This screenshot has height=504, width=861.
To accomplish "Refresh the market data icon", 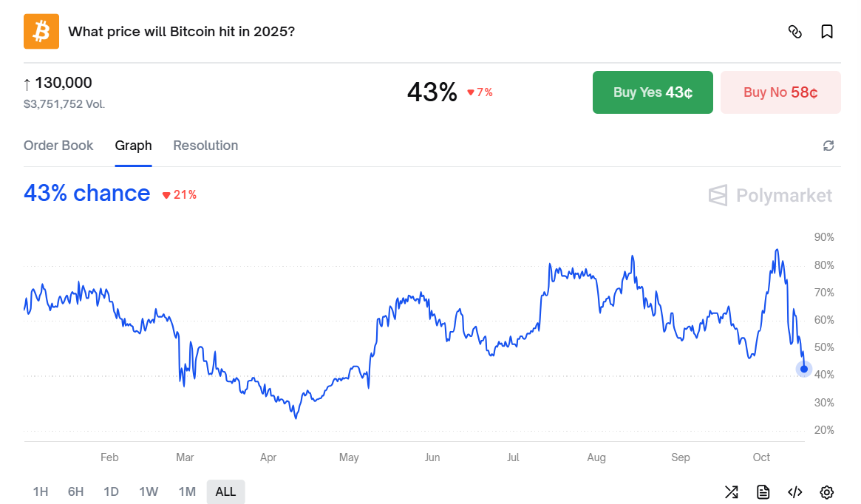I will 828,146.
